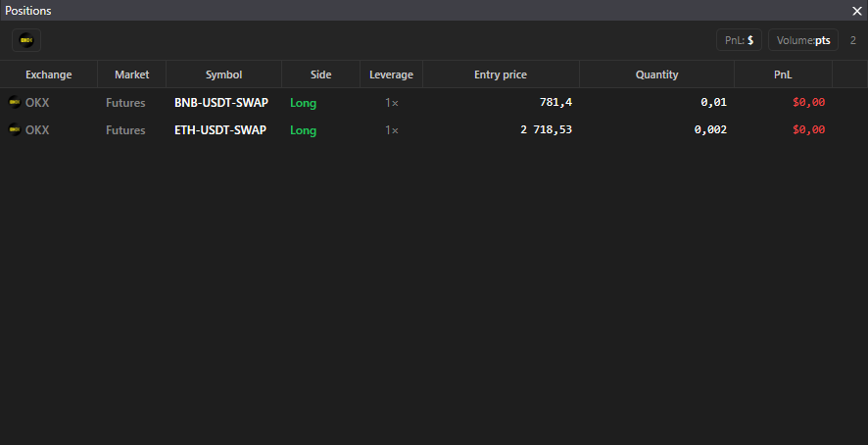868x445 pixels.
Task: Click 1× leverage in ETH-USDT-SWAP row
Action: [391, 130]
